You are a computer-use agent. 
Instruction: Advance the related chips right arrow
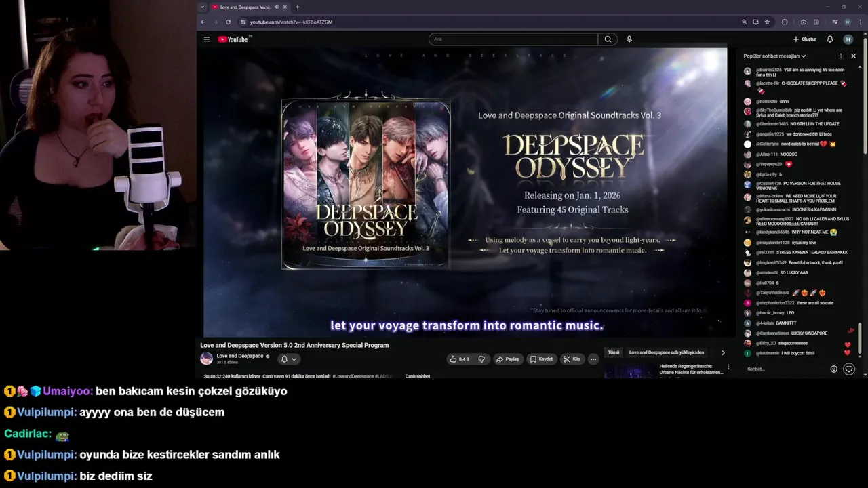click(x=723, y=352)
